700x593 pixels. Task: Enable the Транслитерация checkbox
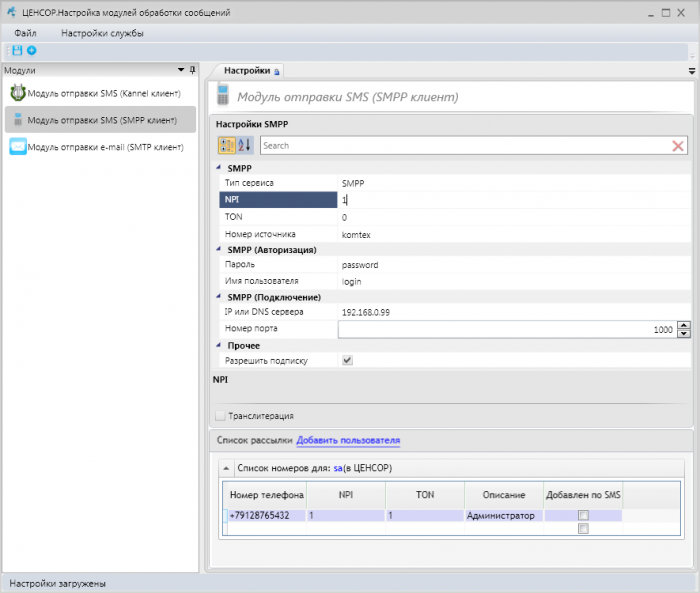click(x=220, y=416)
